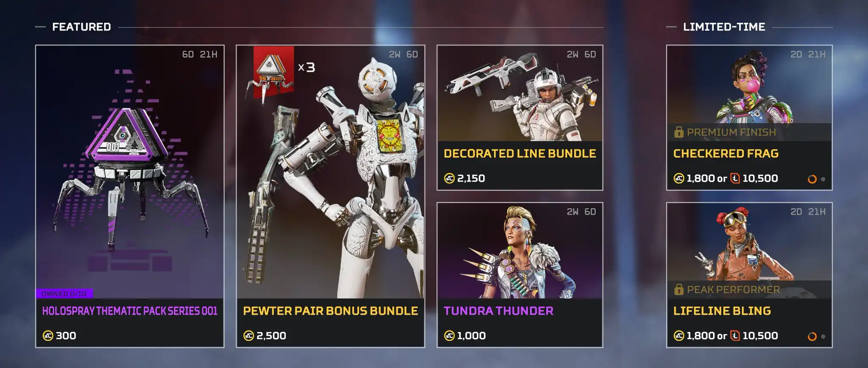
Task: Click the lock icon beside Peak Performer
Action: [679, 290]
